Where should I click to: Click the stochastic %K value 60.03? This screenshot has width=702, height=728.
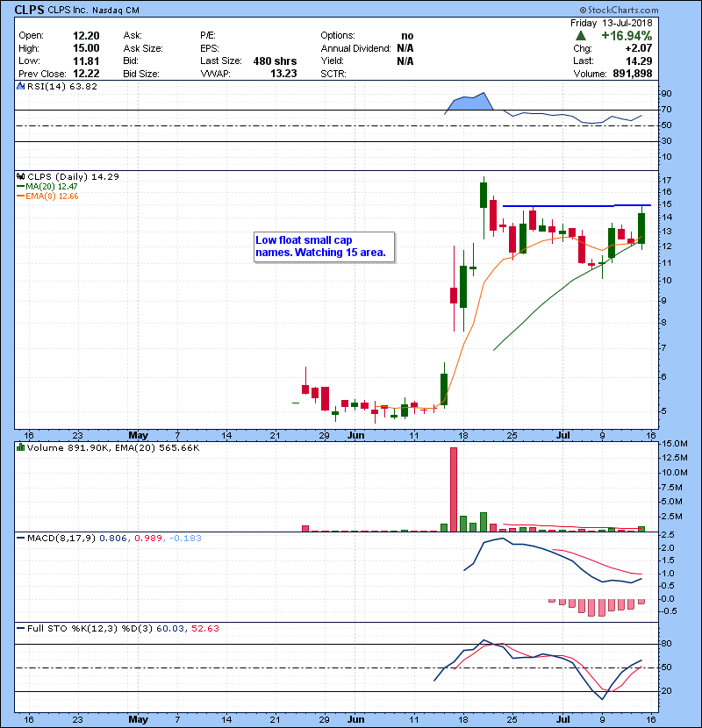pyautogui.click(x=170, y=628)
